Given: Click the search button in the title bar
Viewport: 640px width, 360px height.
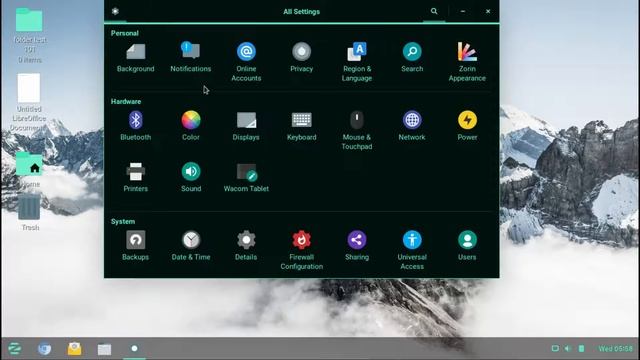Looking at the screenshot, I should [x=434, y=11].
